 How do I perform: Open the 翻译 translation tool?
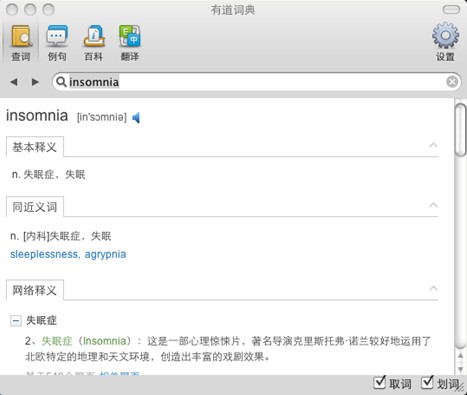click(130, 42)
